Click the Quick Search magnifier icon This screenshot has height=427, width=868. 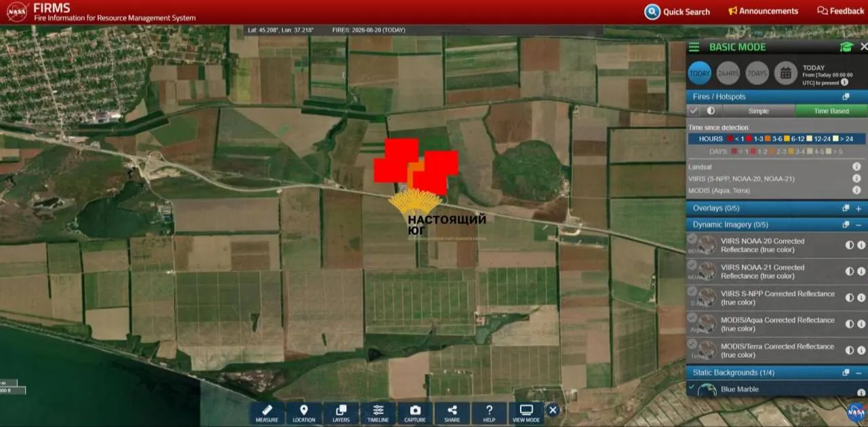(x=652, y=12)
